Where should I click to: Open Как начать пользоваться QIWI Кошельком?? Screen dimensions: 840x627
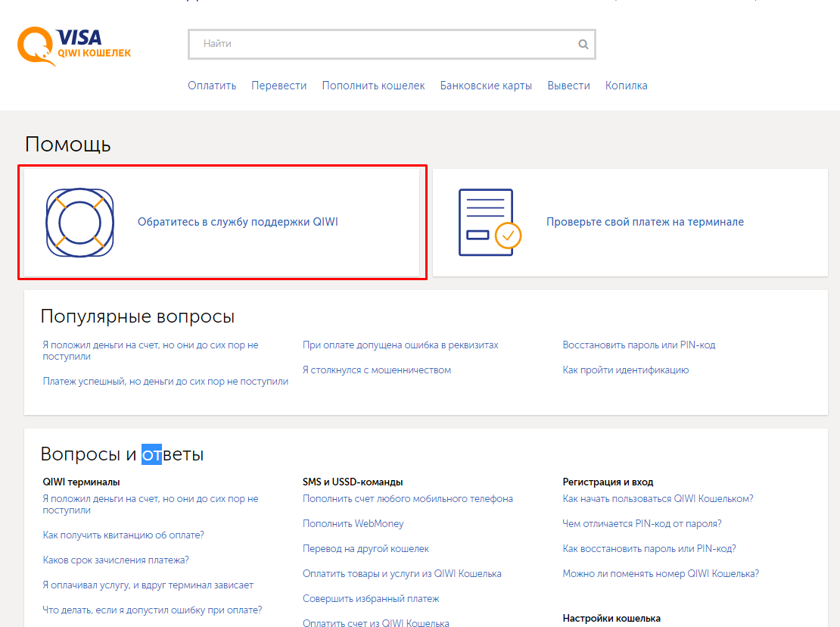[x=658, y=499]
